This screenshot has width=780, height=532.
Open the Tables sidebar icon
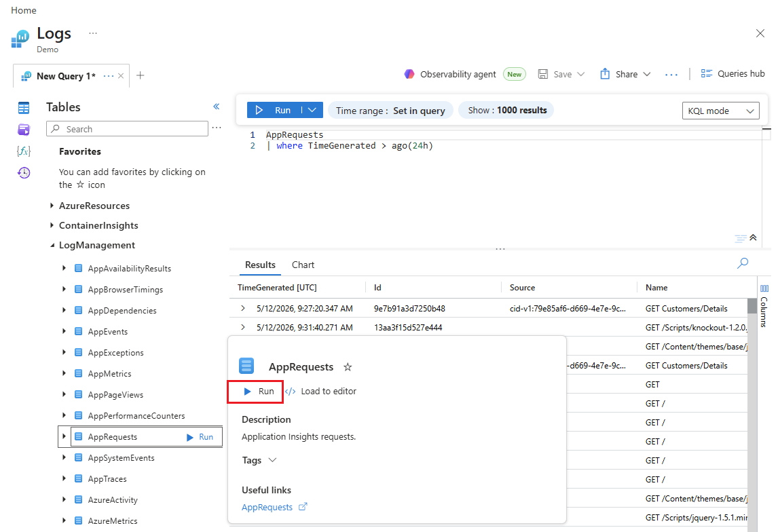pos(23,107)
